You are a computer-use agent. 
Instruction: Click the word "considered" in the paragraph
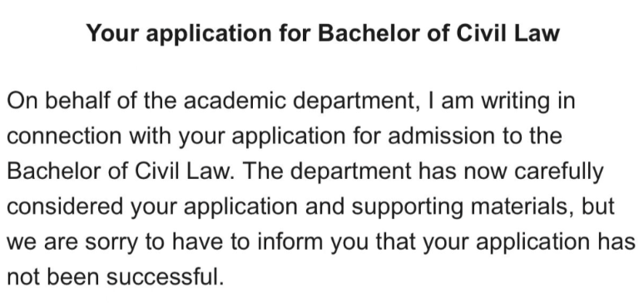(x=65, y=206)
